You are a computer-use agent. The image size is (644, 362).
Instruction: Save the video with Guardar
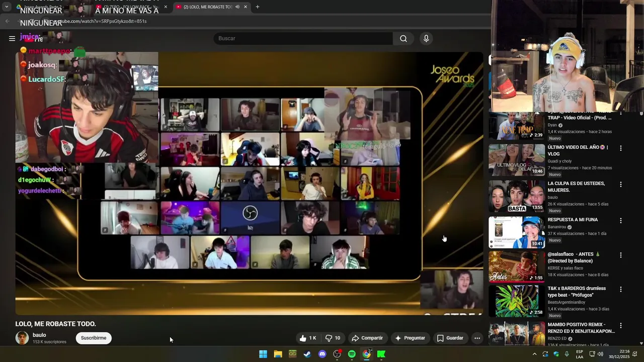click(450, 338)
